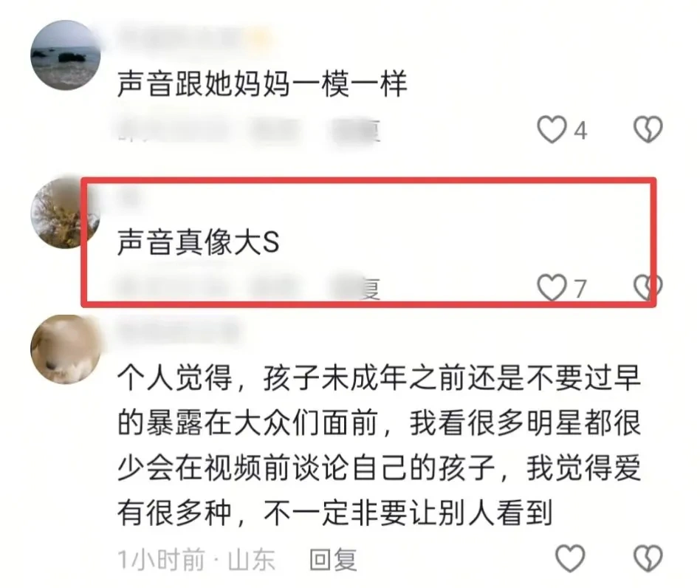Open blurred username above the long comment
The image size is (700, 588).
pyautogui.click(x=179, y=331)
